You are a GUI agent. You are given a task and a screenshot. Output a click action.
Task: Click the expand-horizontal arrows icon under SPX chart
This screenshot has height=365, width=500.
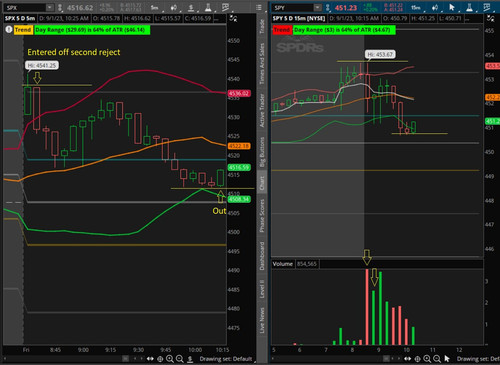click(150, 359)
